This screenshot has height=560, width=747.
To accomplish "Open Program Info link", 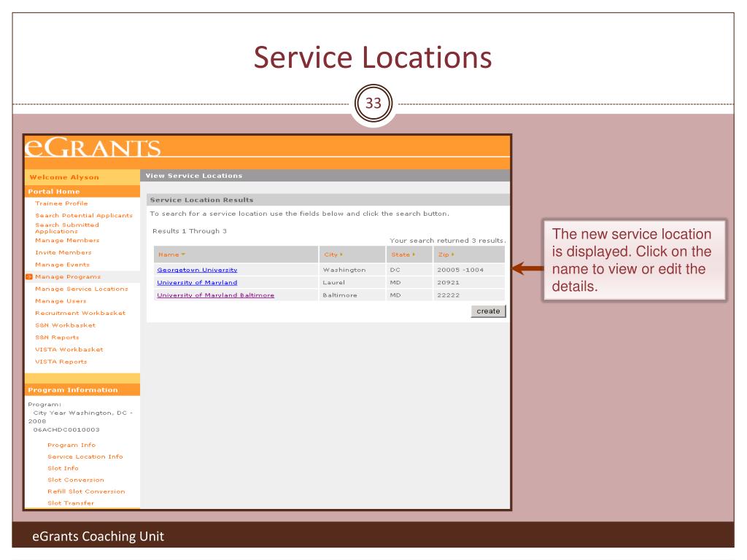I will click(71, 446).
